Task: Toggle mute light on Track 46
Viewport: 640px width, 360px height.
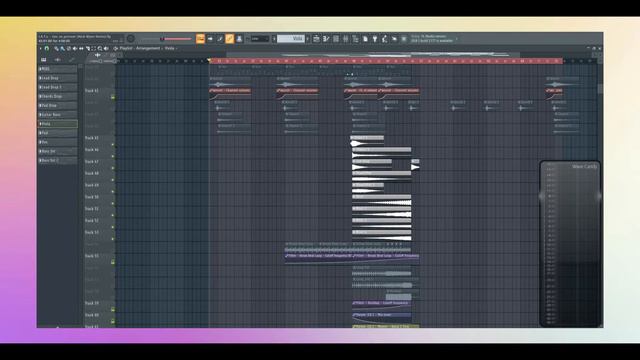Action: pos(113,156)
